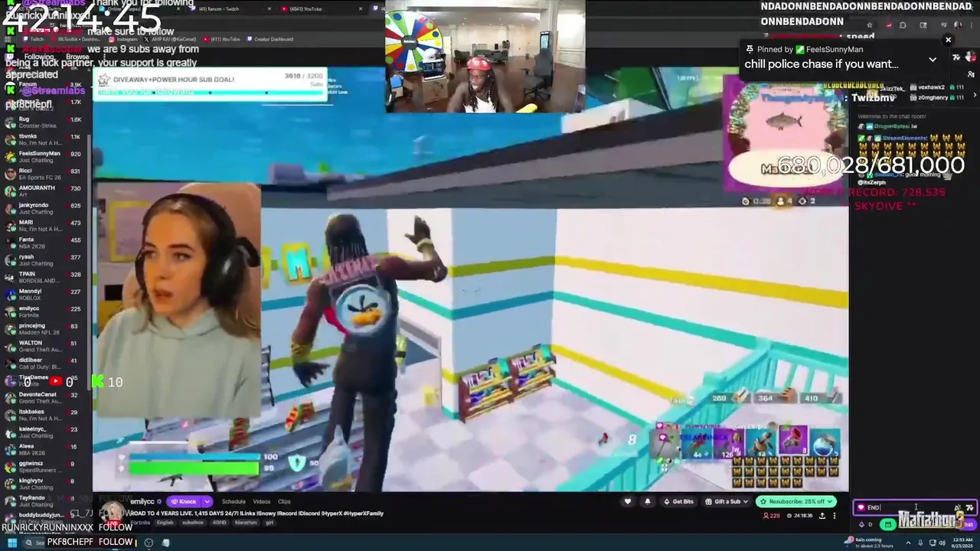Close the (4841) YouTube browser tab

tap(361, 8)
